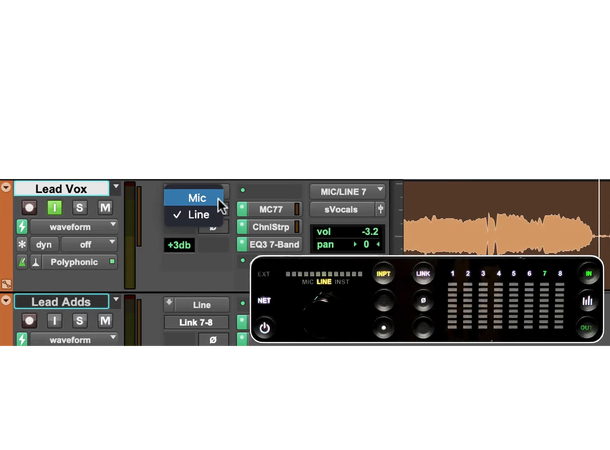Click orange circle arrow beside Lead Vox

[x=6, y=187]
